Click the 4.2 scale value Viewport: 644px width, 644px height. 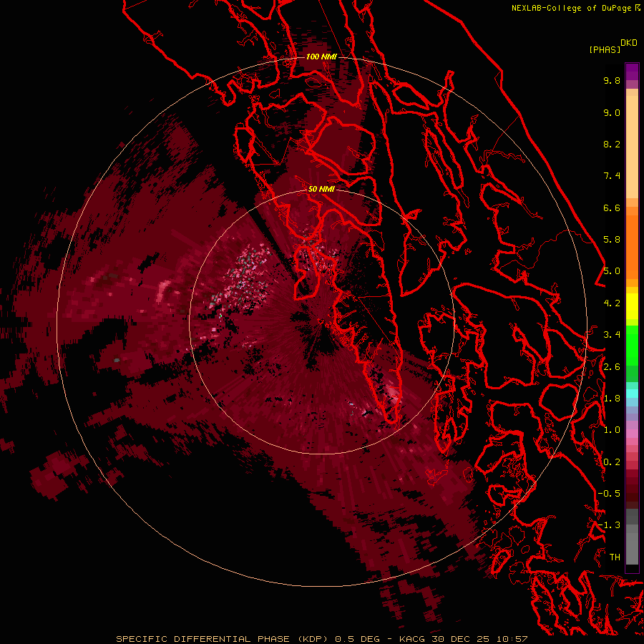[x=612, y=303]
